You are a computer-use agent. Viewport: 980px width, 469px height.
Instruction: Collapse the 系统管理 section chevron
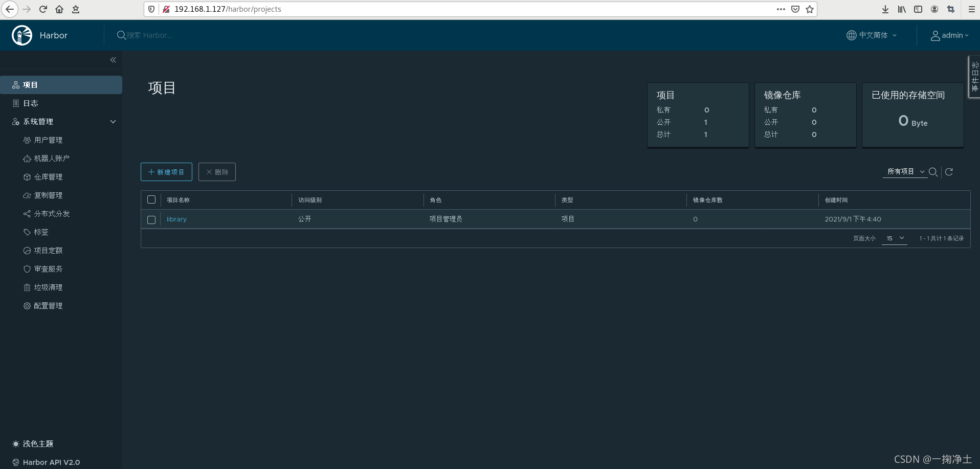click(x=113, y=122)
